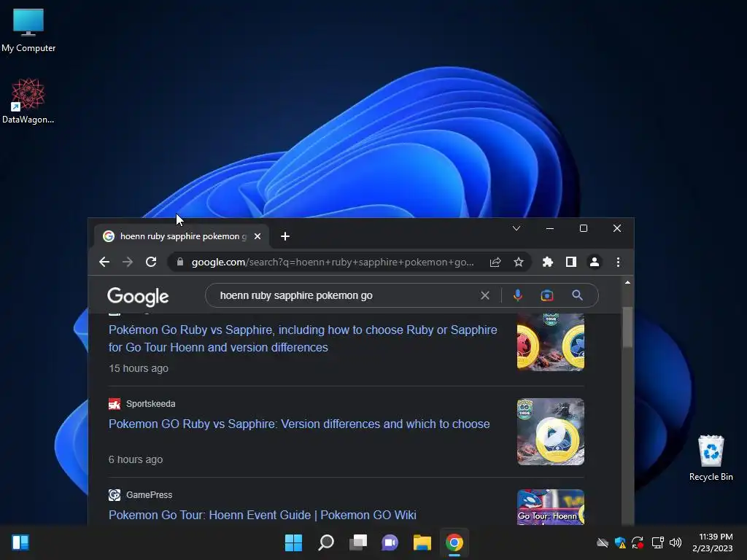Click the Chrome forward arrow
747x560 pixels.
pyautogui.click(x=127, y=262)
